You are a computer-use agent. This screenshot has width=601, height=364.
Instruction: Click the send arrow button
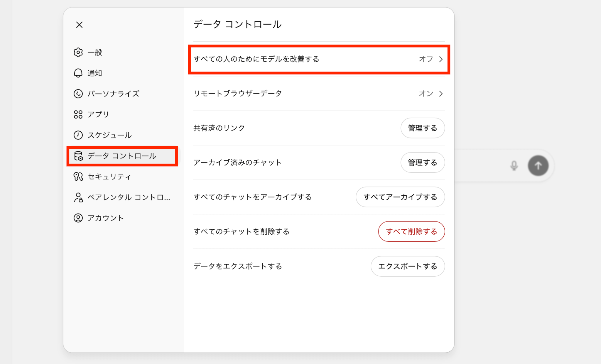[538, 166]
